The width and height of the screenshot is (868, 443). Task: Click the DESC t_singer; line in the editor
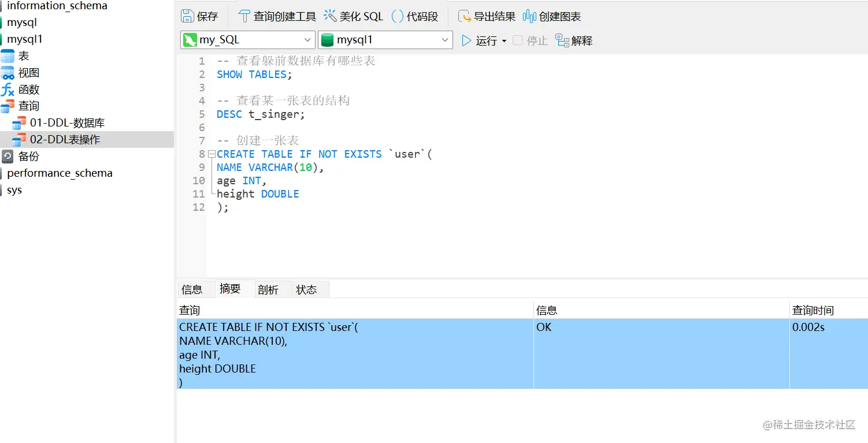261,114
